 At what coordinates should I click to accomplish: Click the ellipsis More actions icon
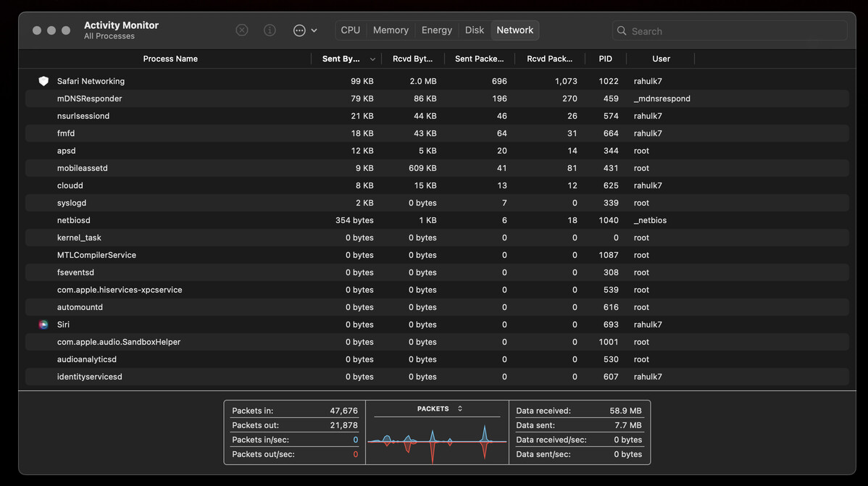299,30
